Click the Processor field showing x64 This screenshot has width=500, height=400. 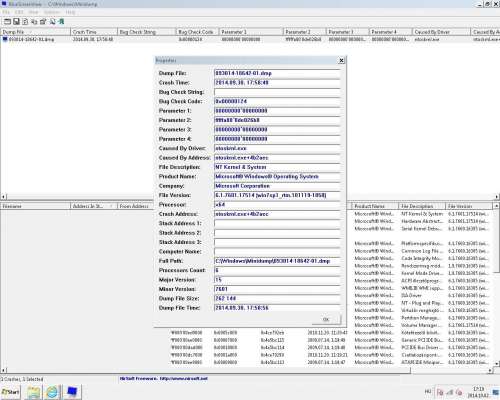pyautogui.click(x=277, y=204)
